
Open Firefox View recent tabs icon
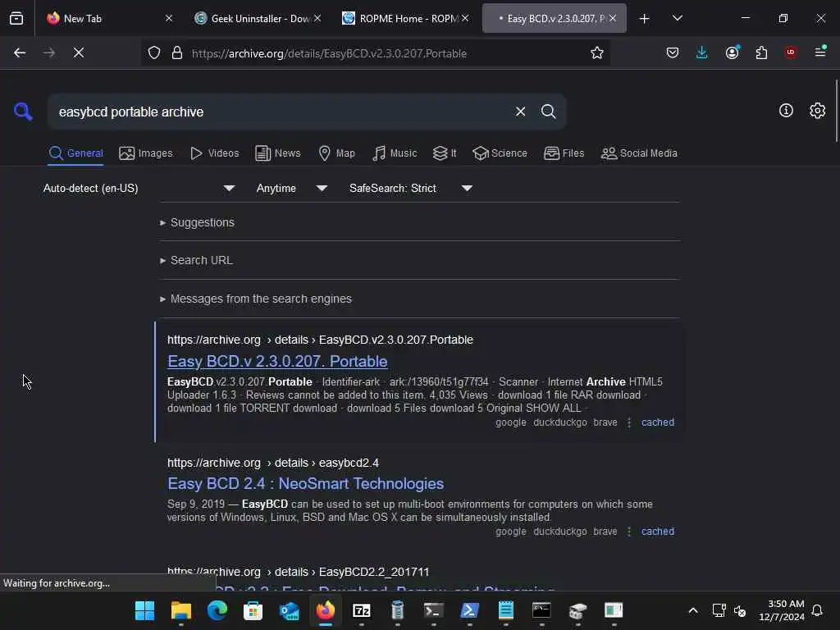coord(16,18)
